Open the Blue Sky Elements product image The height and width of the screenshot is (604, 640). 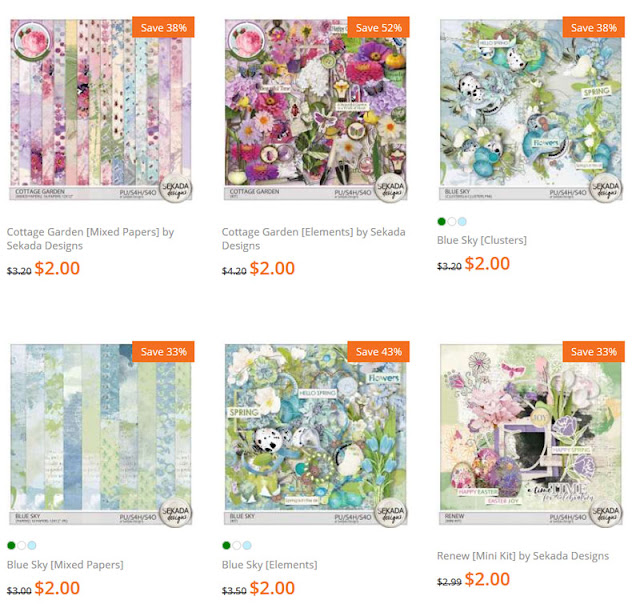[x=316, y=434]
